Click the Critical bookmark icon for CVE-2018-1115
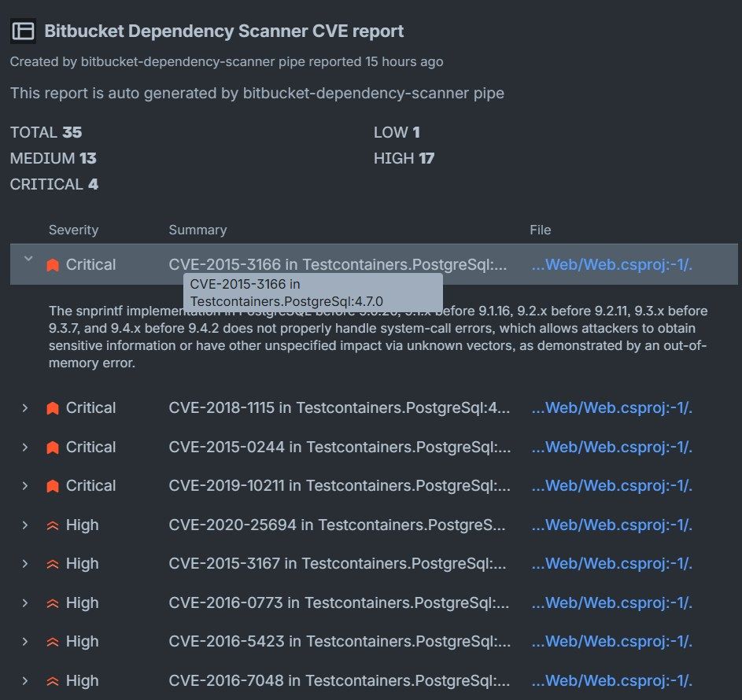742x700 pixels. [53, 408]
